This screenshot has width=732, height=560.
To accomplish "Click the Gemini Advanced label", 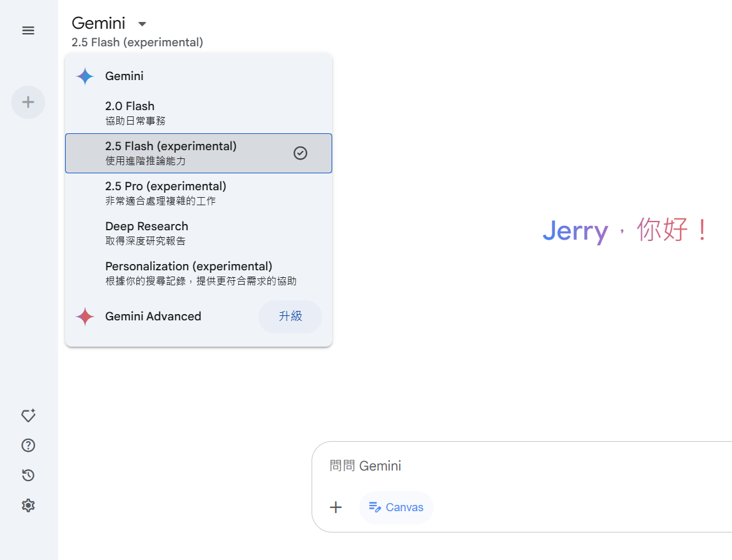I will [153, 317].
